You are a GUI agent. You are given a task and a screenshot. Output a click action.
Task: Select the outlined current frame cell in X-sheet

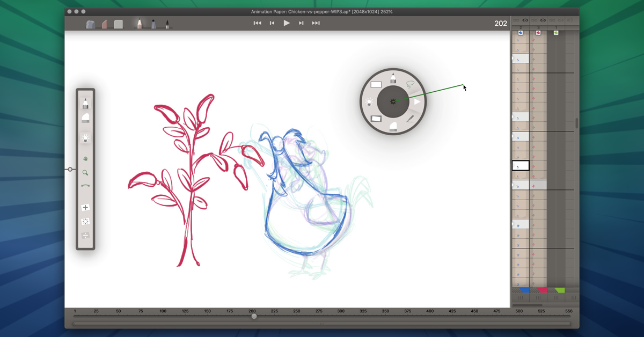[521, 166]
